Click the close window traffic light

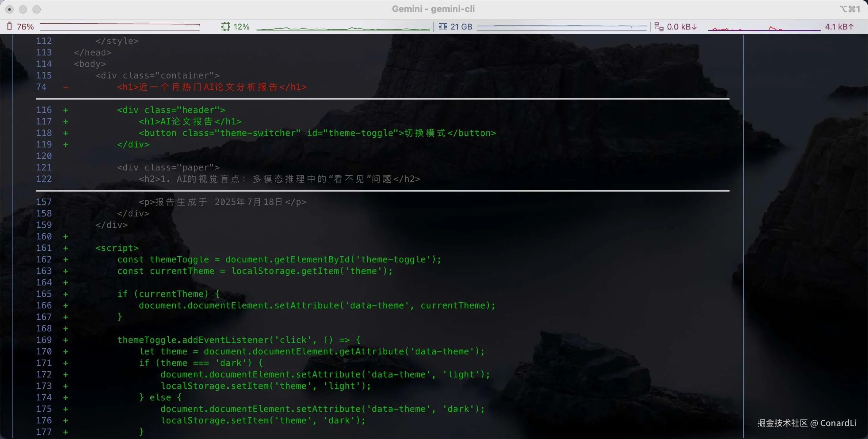tap(9, 9)
